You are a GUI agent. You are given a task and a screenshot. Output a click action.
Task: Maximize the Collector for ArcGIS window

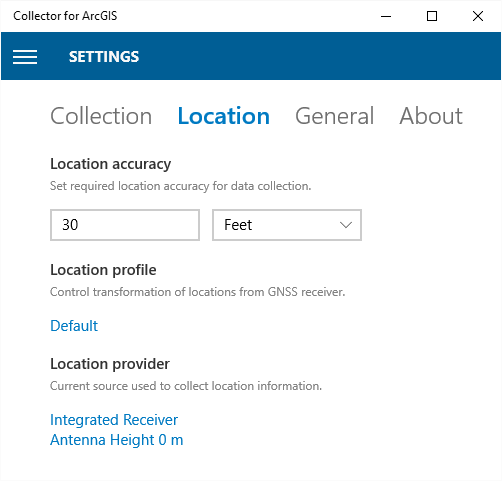tap(432, 16)
